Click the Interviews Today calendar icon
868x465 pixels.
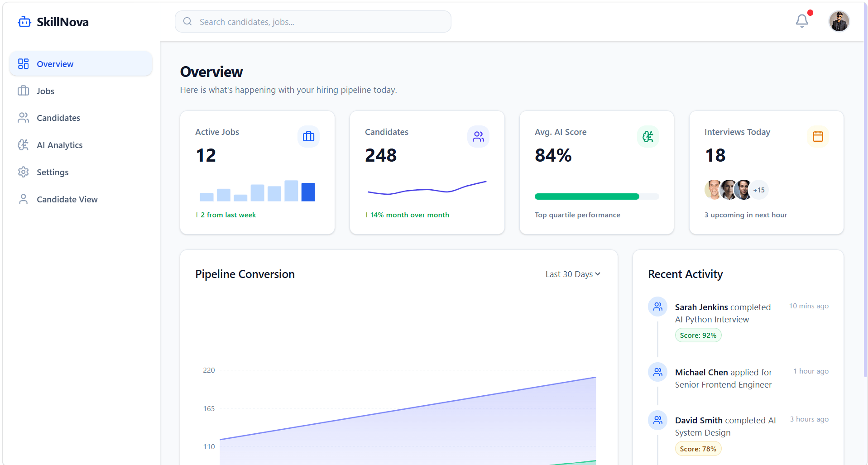tap(818, 136)
